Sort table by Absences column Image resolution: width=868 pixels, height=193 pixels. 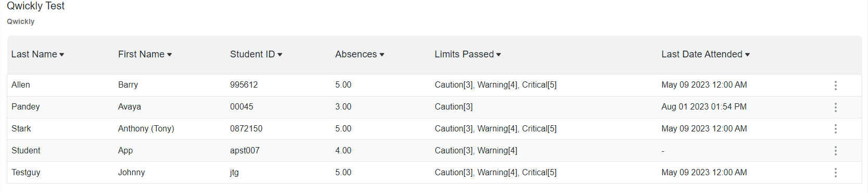[x=360, y=54]
